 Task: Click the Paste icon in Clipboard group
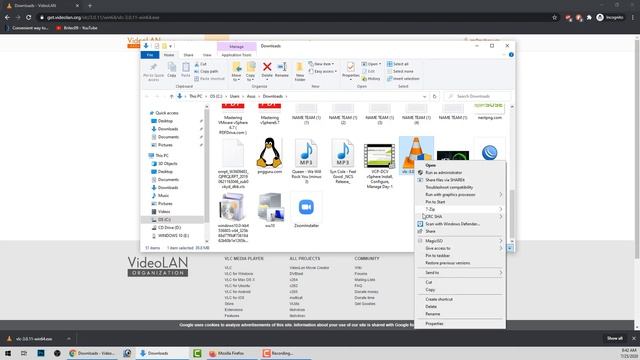click(186, 67)
